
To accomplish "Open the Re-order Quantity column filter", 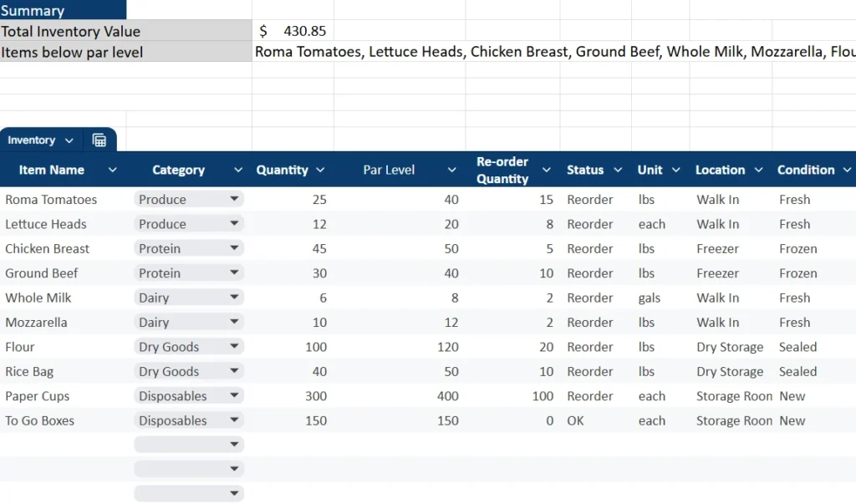I will coord(546,169).
